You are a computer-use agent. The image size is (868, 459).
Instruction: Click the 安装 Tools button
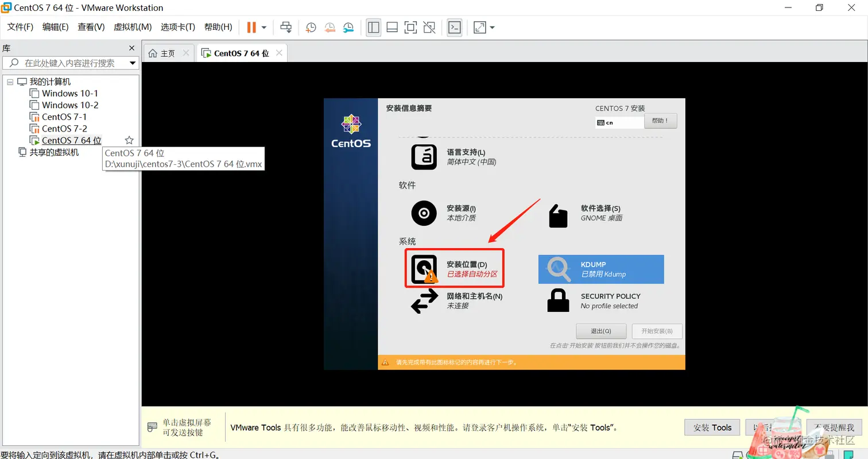tap(712, 427)
